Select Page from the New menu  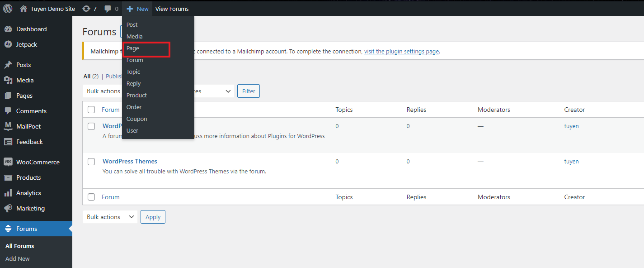click(x=133, y=48)
